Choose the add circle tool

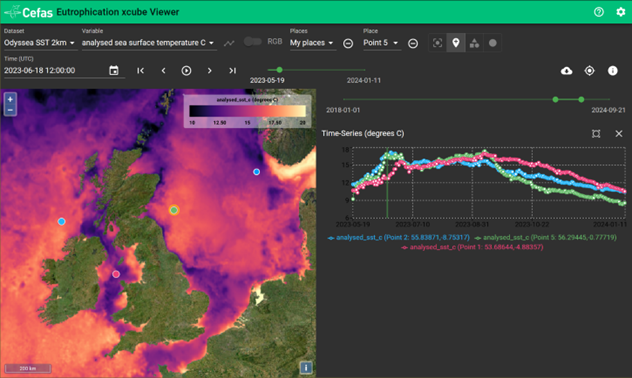pyautogui.click(x=493, y=43)
